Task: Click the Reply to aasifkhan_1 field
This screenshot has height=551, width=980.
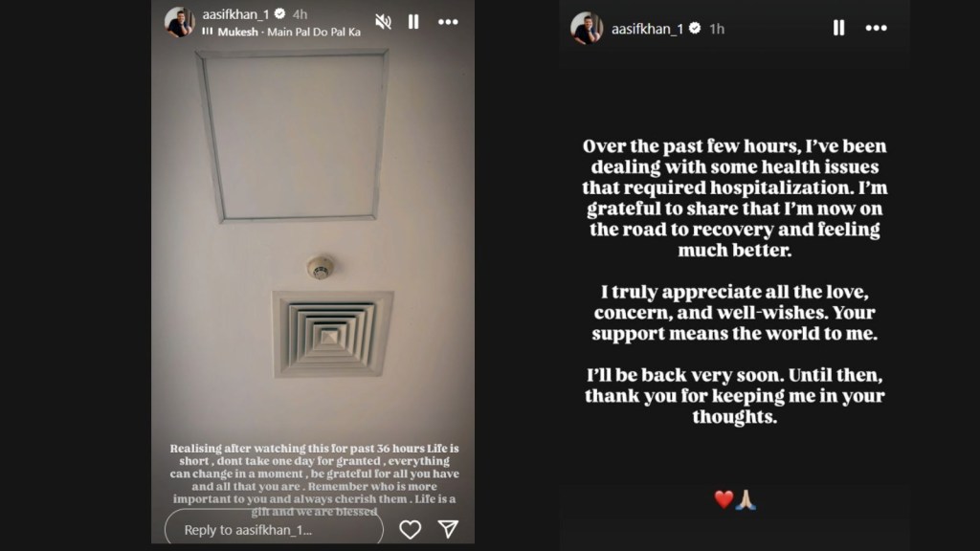Action: 274,528
